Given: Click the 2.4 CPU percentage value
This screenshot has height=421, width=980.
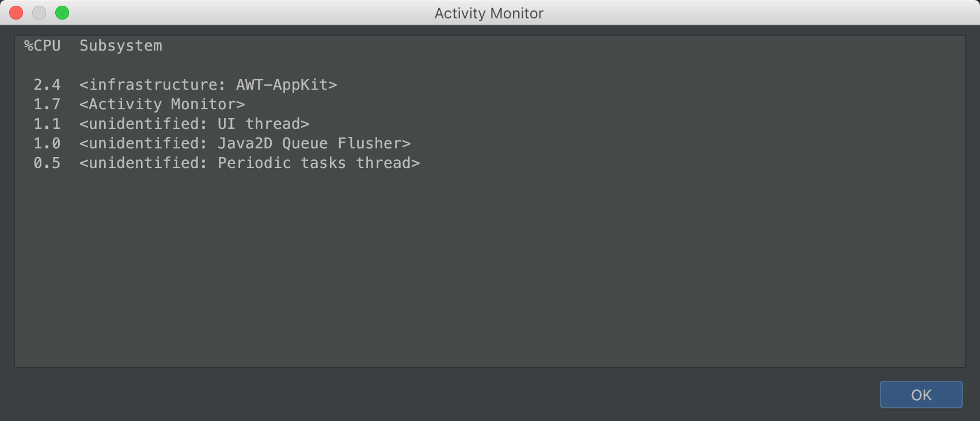Looking at the screenshot, I should coord(47,85).
